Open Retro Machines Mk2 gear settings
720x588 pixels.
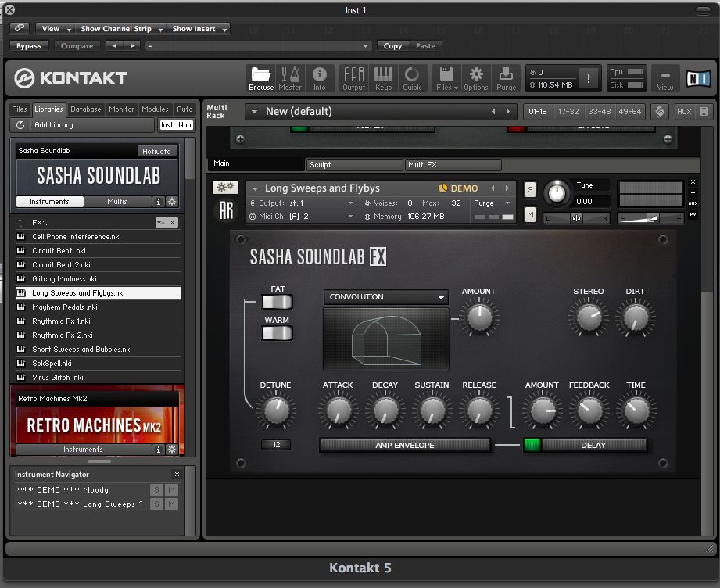172,450
